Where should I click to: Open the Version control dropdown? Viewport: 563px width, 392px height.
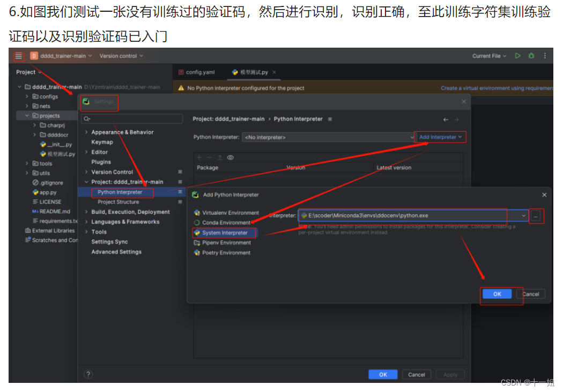(x=121, y=56)
